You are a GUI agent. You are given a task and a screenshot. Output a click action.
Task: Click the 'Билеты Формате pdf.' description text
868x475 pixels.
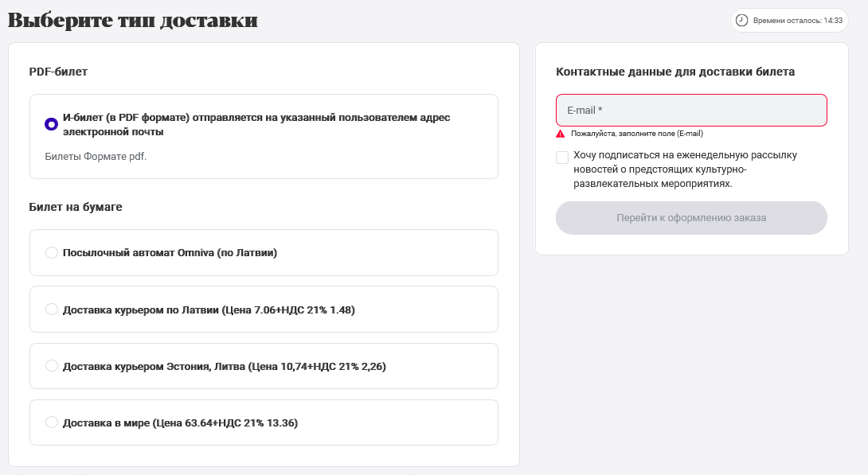pyautogui.click(x=96, y=157)
